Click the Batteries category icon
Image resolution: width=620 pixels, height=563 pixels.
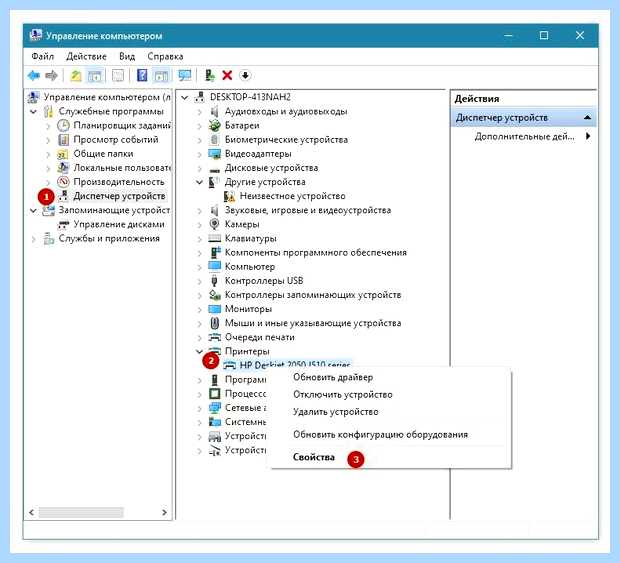pyautogui.click(x=214, y=125)
